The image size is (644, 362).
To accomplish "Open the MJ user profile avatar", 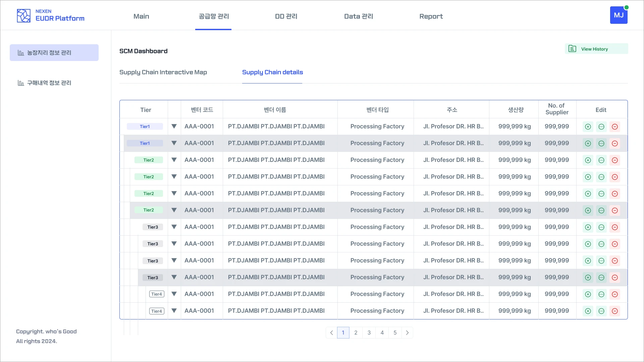I will 619,15.
